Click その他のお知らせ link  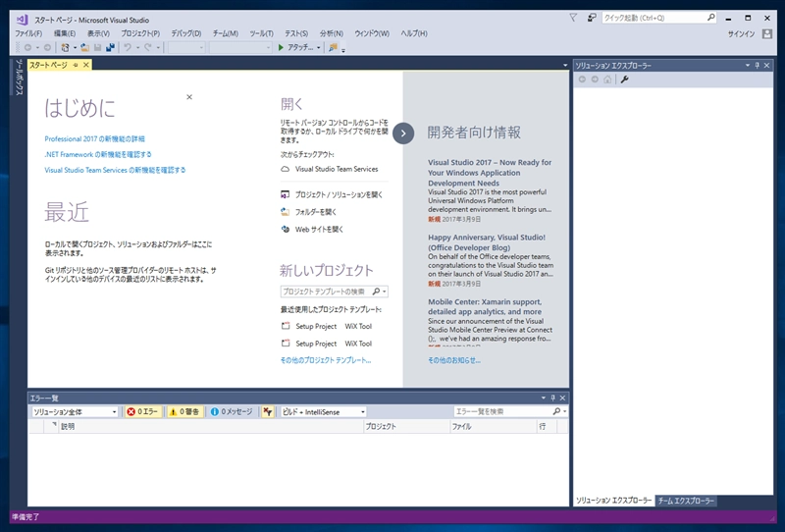point(454,360)
